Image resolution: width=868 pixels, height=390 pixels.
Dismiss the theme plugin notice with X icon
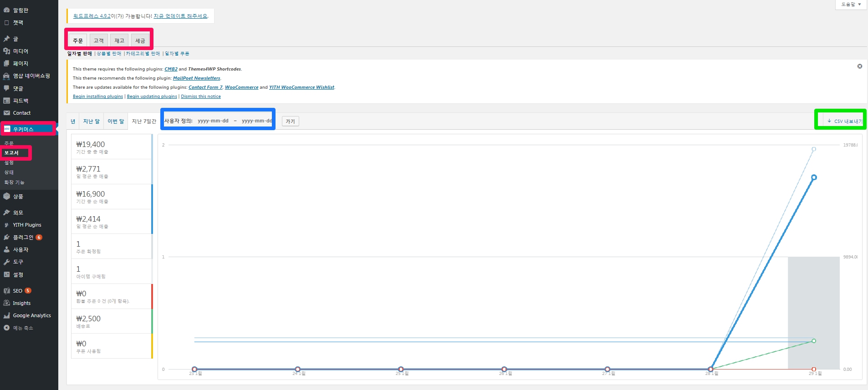point(859,66)
